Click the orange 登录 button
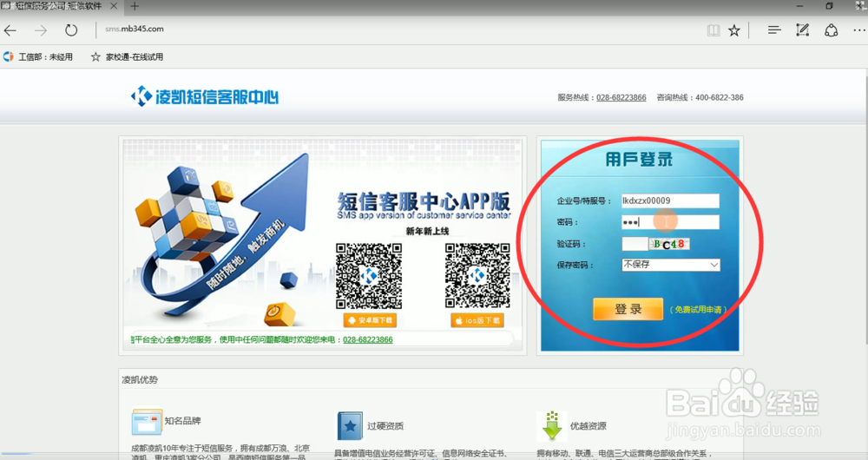Screen dimensions: 868x460 628,309
